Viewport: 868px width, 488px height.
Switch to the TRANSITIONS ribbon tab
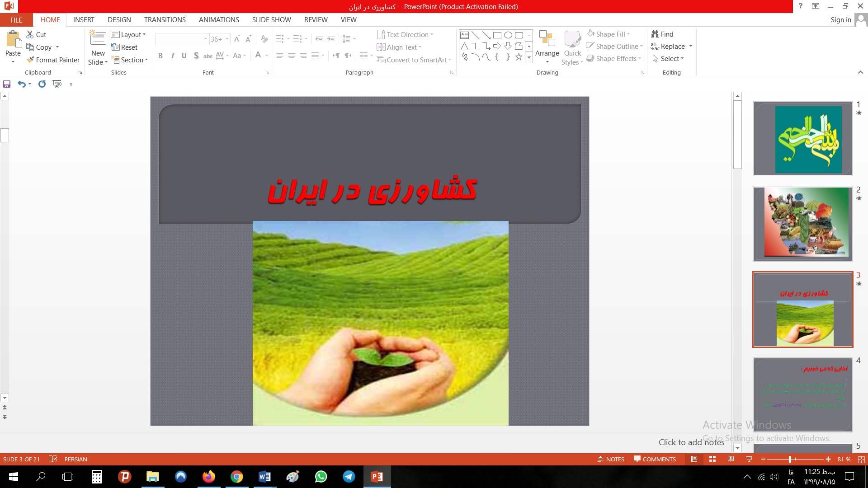click(x=165, y=20)
